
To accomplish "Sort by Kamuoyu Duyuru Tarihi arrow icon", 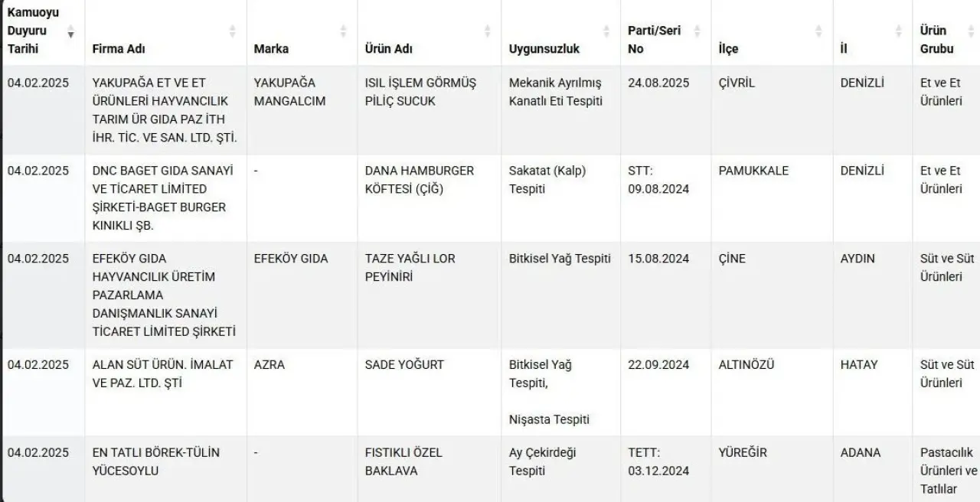I will click(71, 31).
